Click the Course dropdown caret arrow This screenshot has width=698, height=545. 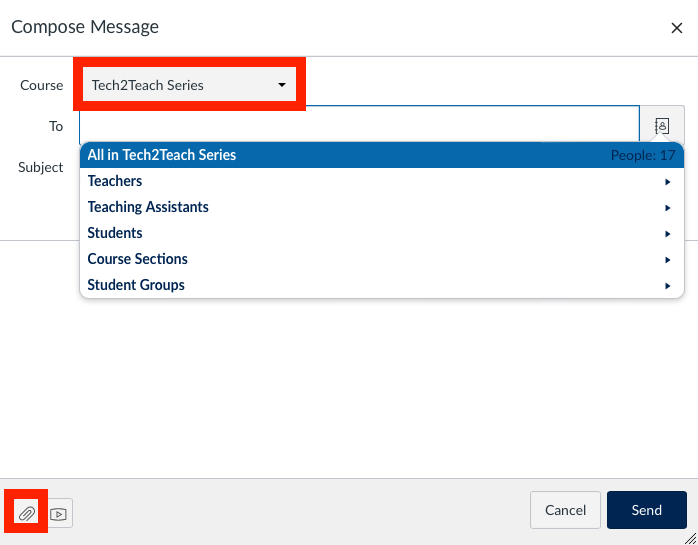282,85
